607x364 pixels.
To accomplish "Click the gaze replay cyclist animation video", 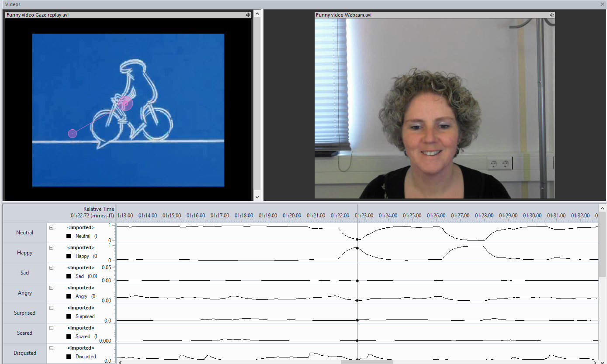I will click(128, 110).
